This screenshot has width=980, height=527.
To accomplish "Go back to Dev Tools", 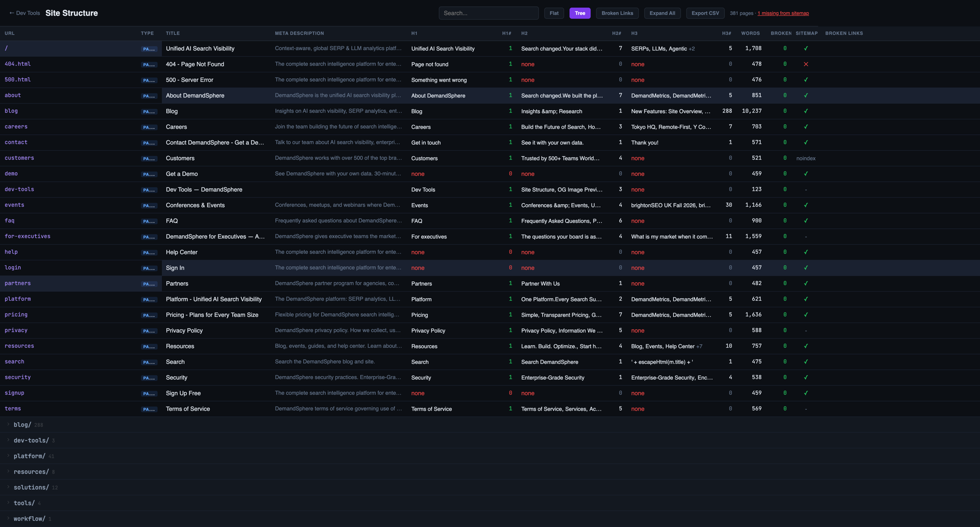I will pos(24,13).
